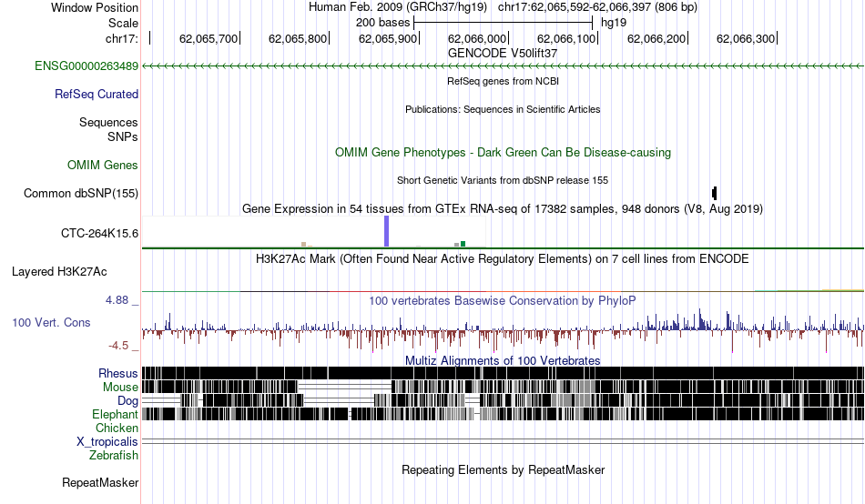Click the GENCODE V50lift37 track title

[503, 54]
